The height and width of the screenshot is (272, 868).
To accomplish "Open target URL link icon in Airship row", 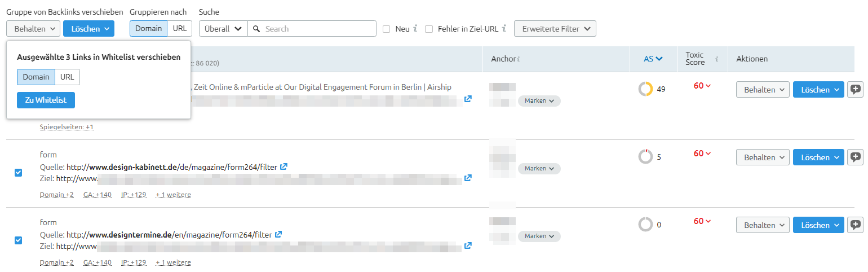I will point(468,99).
